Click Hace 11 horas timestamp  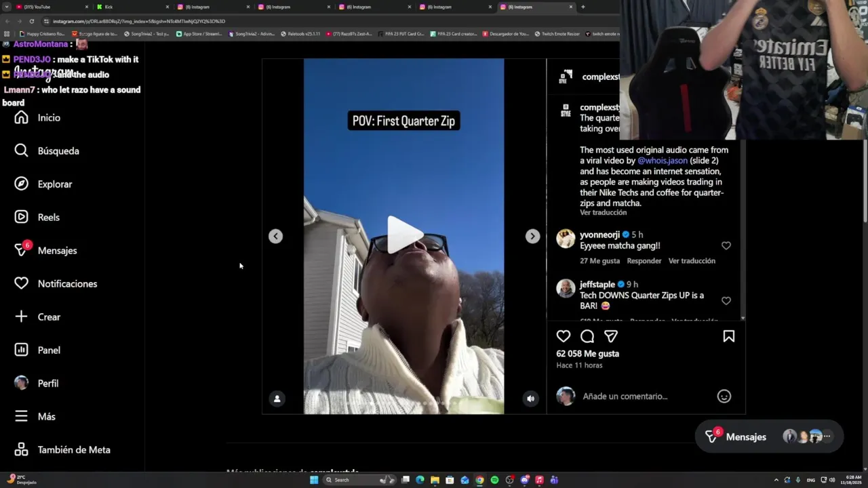tap(579, 365)
